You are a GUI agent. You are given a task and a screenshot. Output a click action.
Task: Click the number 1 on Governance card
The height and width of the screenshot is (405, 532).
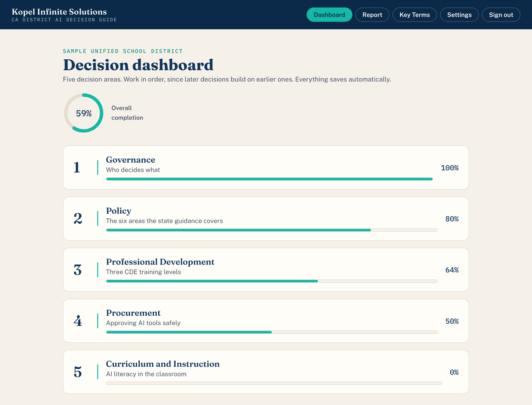(x=77, y=167)
